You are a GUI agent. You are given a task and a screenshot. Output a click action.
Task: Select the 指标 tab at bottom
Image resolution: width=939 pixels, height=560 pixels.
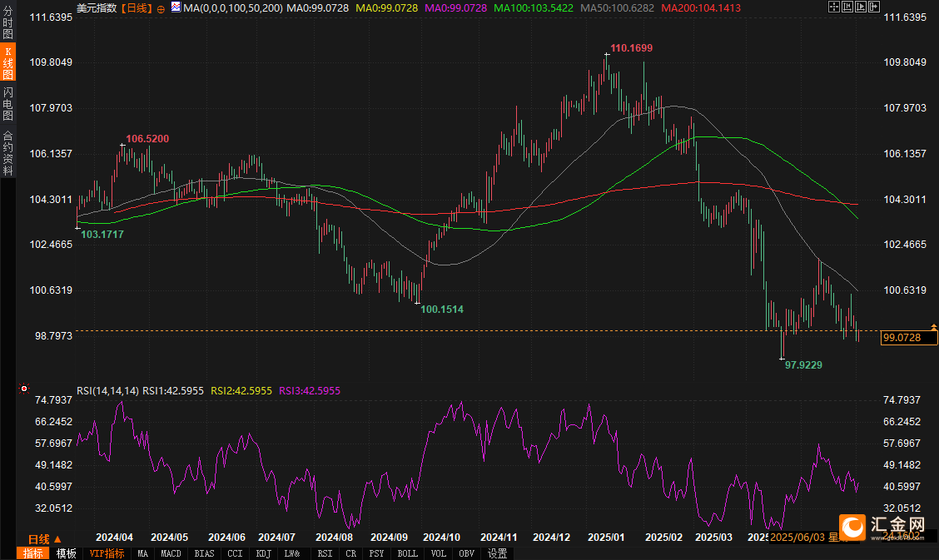33,553
